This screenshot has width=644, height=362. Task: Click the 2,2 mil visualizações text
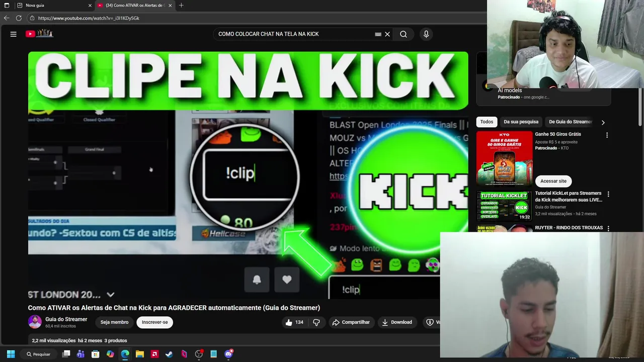[x=54, y=341]
